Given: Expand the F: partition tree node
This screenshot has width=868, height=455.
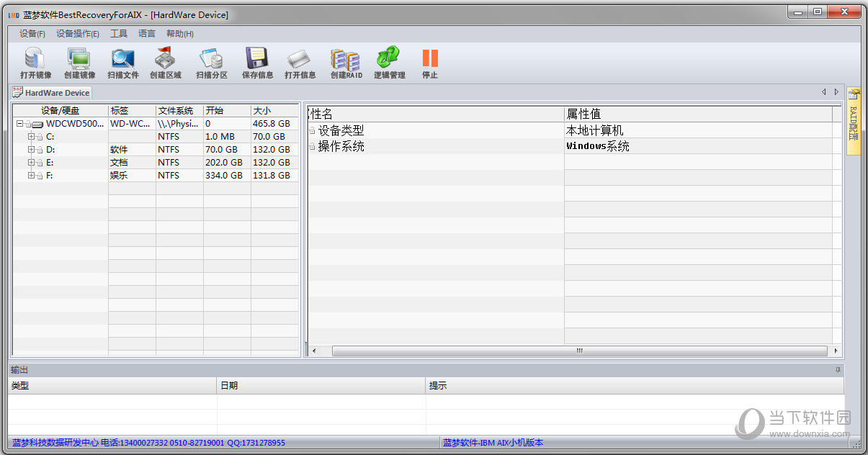Looking at the screenshot, I should 31,176.
